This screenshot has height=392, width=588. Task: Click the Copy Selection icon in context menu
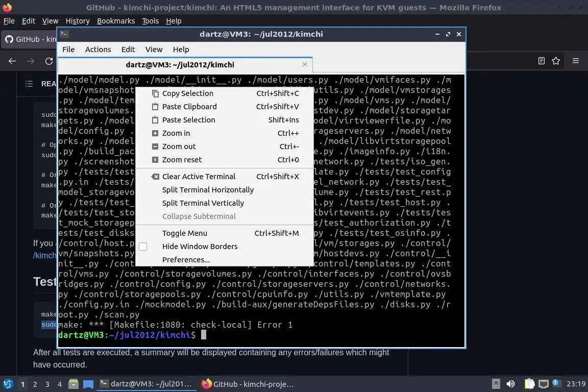tap(155, 93)
